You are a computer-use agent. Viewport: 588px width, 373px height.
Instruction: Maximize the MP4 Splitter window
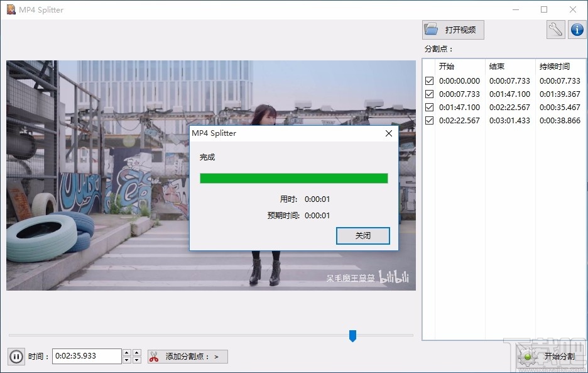pos(544,10)
